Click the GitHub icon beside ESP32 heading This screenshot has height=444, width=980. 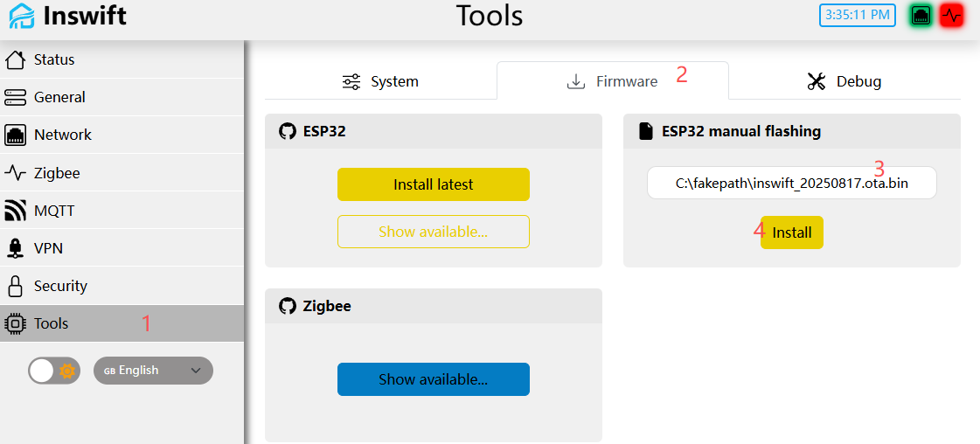coord(288,132)
